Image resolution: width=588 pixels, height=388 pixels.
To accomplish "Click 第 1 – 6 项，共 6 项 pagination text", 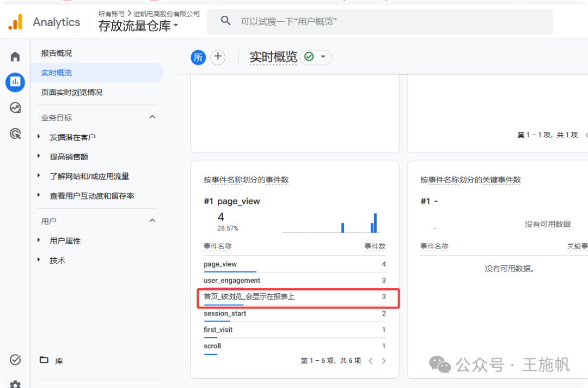I will click(x=331, y=361).
